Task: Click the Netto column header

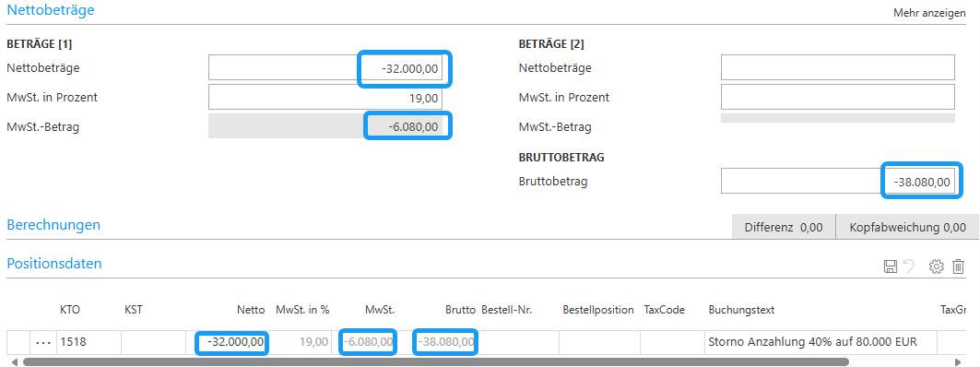Action: (251, 310)
